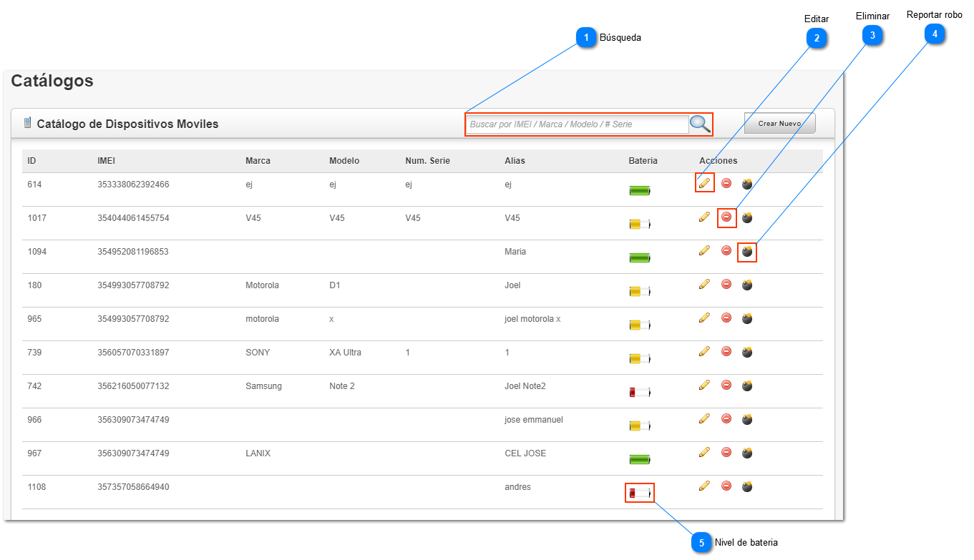974x560 pixels.
Task: Click the ID column header
Action: tap(31, 161)
